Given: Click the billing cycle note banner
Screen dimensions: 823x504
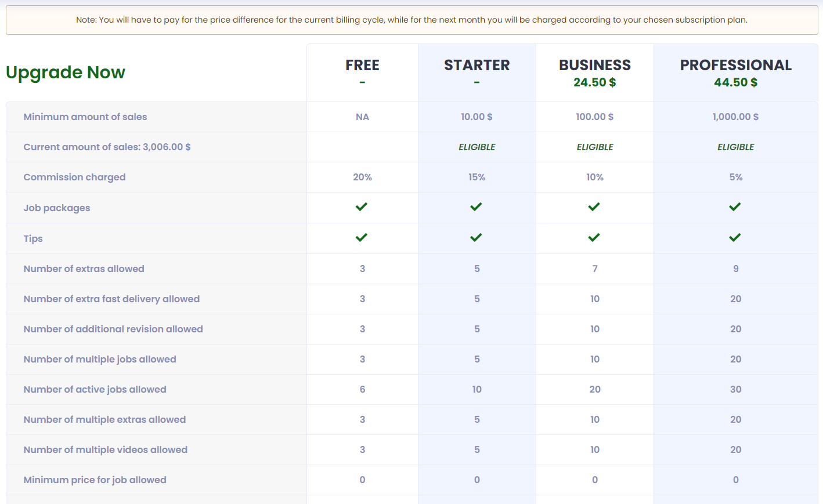Looking at the screenshot, I should 411,20.
